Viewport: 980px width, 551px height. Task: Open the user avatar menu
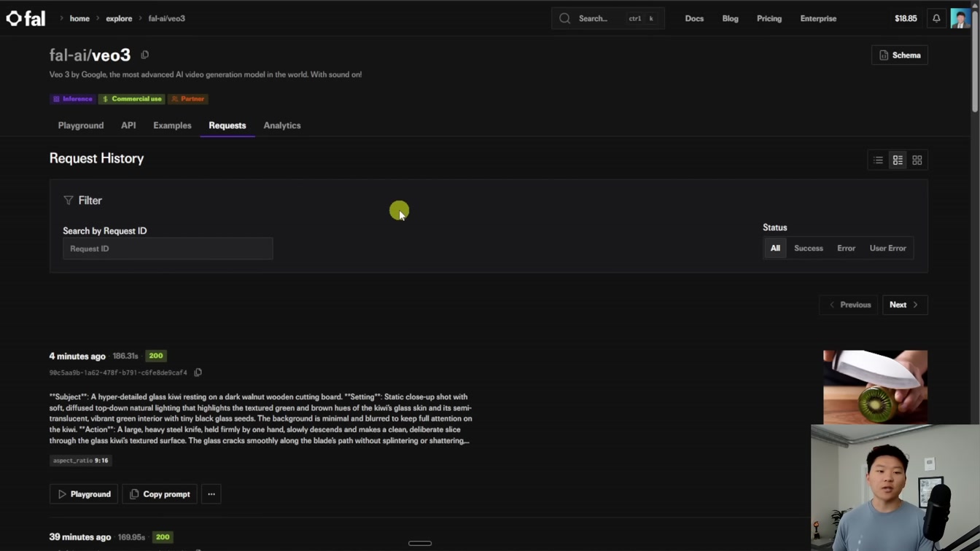point(960,18)
